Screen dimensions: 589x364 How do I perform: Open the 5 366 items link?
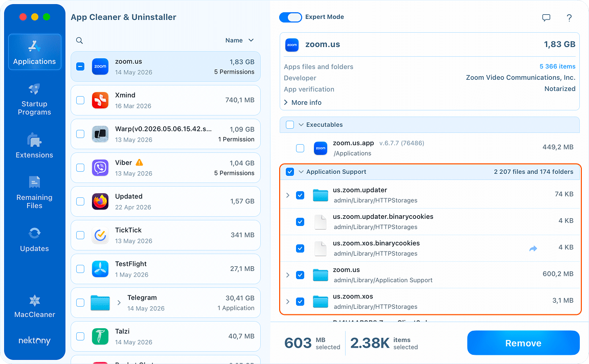point(557,66)
